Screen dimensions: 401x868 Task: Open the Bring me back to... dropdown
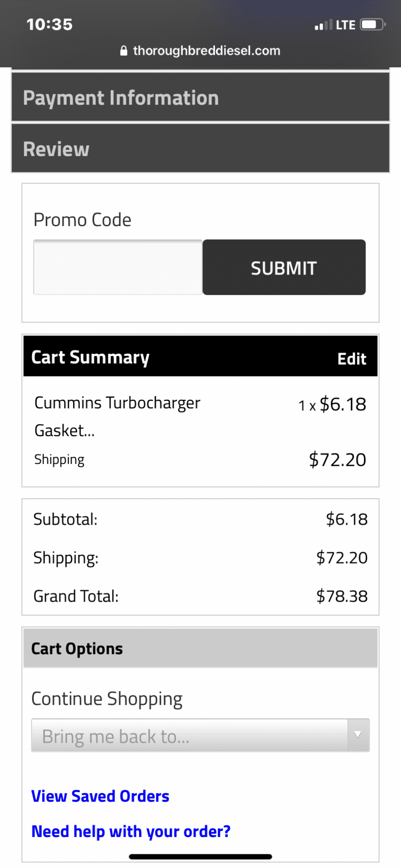coord(200,735)
